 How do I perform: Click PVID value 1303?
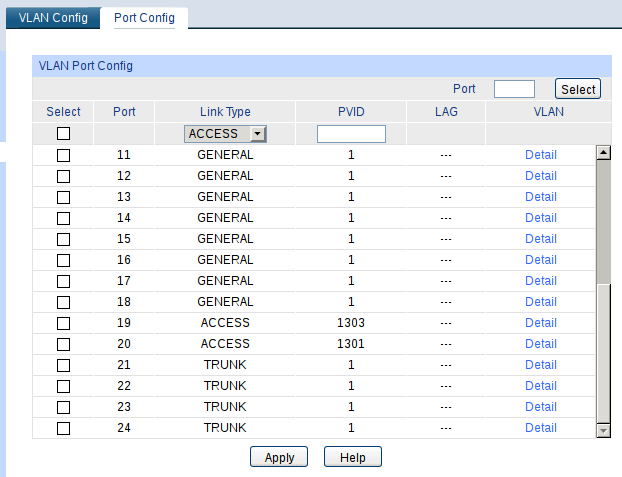[x=351, y=323]
